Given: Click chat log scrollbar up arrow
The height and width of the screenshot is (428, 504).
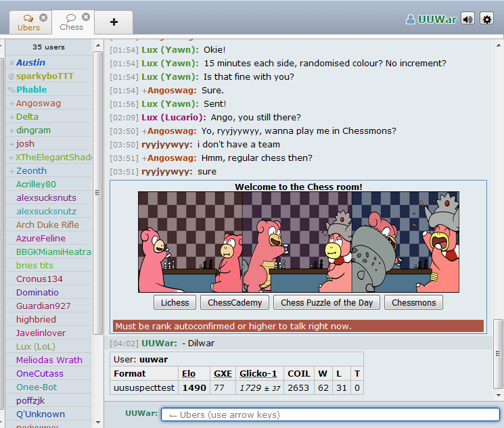Looking at the screenshot, I should 498,45.
